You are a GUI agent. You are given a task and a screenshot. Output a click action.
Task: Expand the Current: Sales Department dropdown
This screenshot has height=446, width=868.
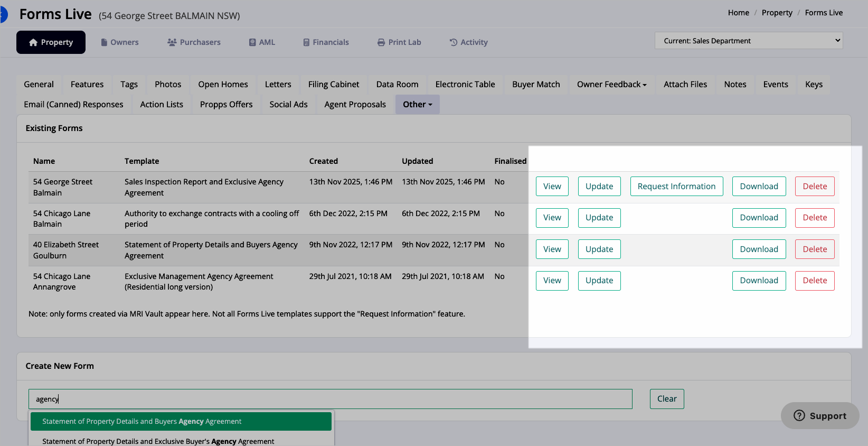coord(749,41)
